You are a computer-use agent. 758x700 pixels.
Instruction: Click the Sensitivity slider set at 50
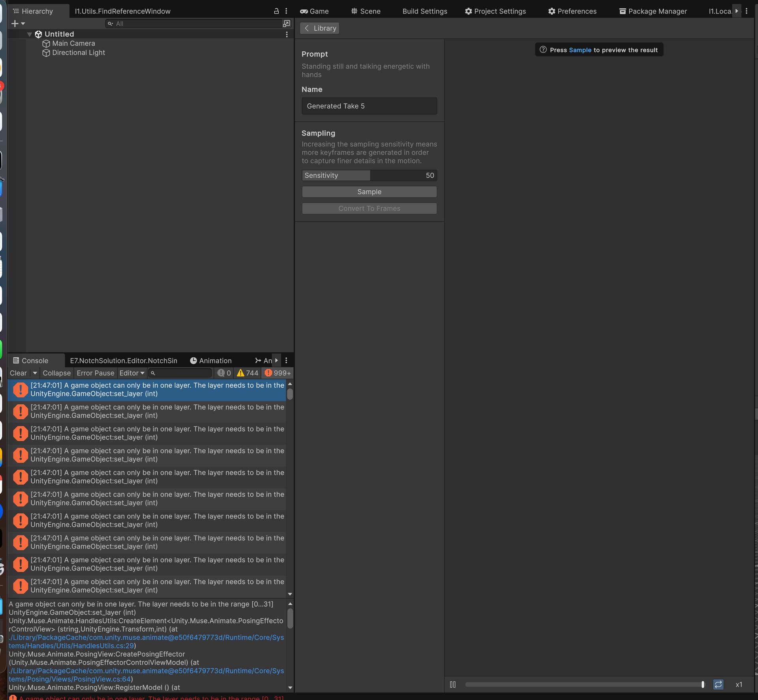point(369,175)
